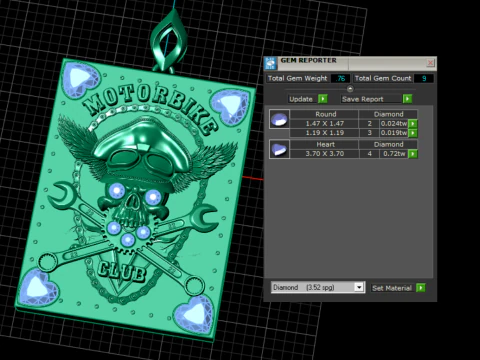Screen dimensions: 480x360
Task: Click the 0.019tw weight cell
Action: tap(394, 133)
